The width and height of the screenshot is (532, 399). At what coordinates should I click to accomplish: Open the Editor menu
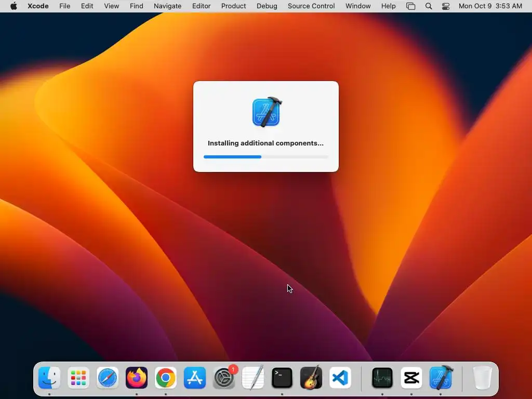(x=201, y=6)
